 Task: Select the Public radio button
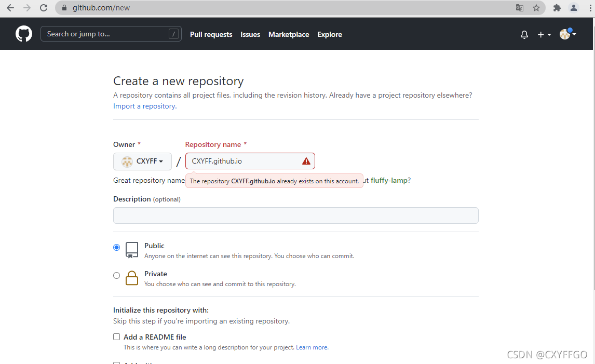(x=116, y=248)
